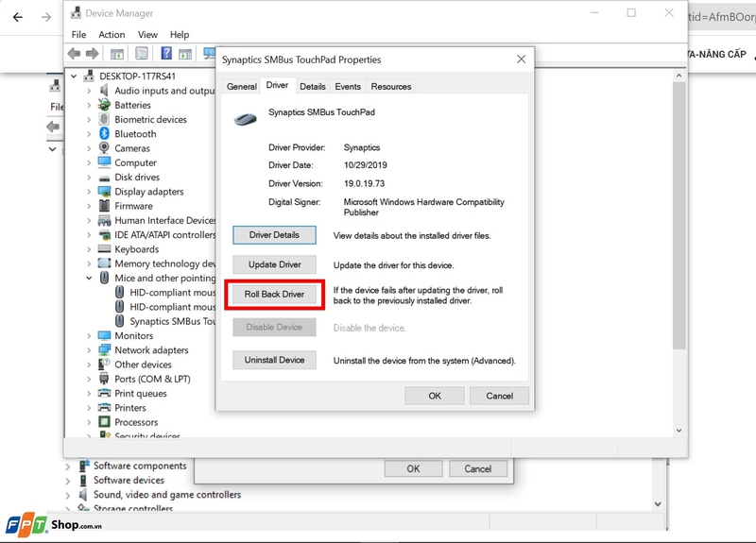Click the Device Manager Back arrow toolbar icon
The height and width of the screenshot is (543, 756).
click(74, 53)
